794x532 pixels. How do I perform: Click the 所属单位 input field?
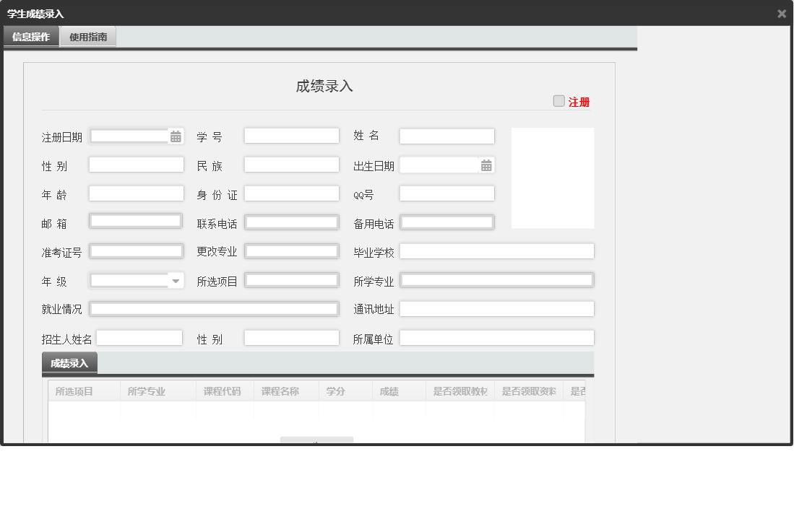pyautogui.click(x=497, y=338)
